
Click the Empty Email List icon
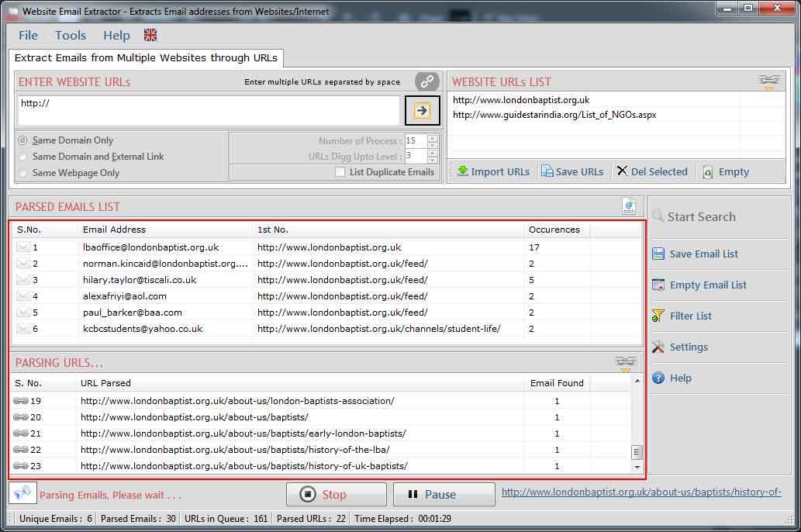658,285
